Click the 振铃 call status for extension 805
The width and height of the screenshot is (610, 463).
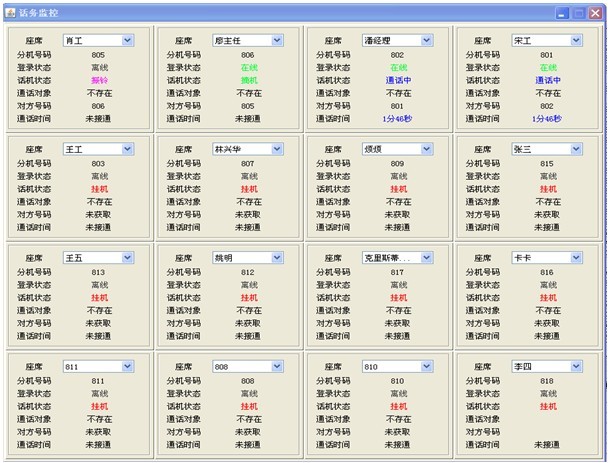point(98,80)
